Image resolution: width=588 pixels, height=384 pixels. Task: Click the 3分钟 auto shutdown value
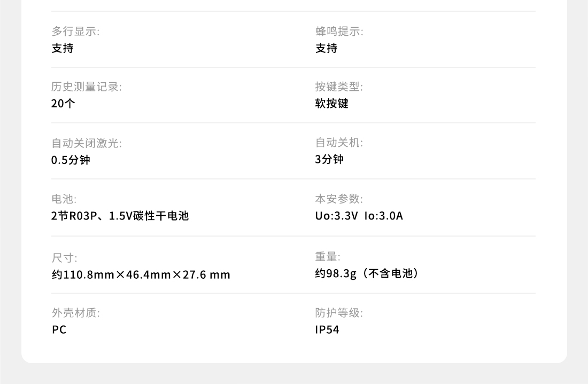click(329, 159)
